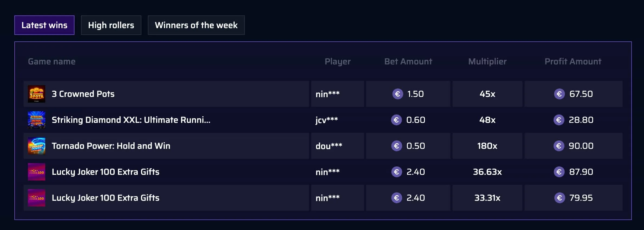
Task: Click the euro icon beside 67.50 profit
Action: (x=559, y=94)
